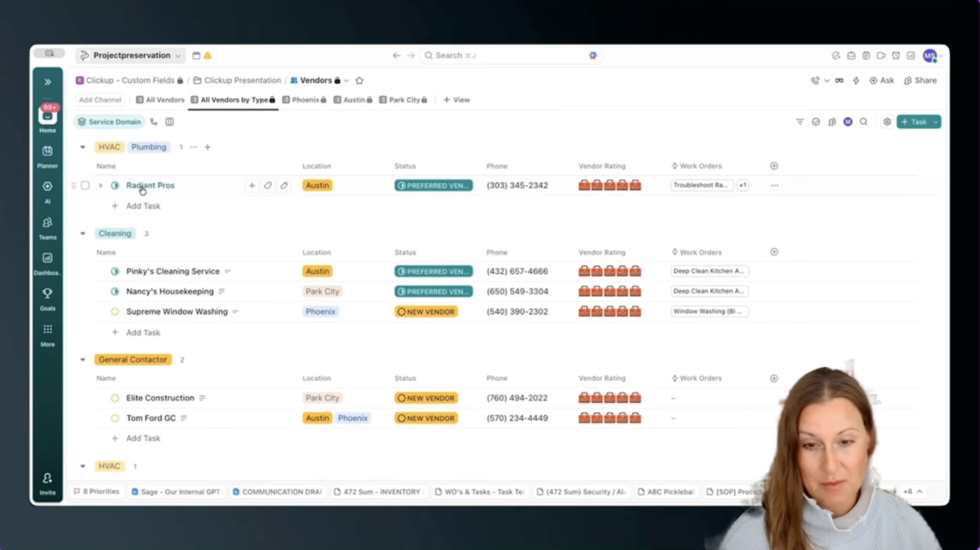Screen dimensions: 980x550
Task: Open the Projectpreservation workspace dropdown
Action: 130,55
